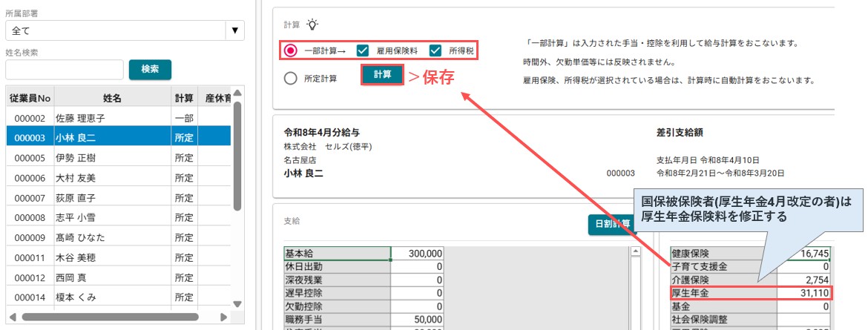This screenshot has width=868, height=330.
Task: Click the employee list right scroll arrow
Action: pyautogui.click(x=223, y=317)
